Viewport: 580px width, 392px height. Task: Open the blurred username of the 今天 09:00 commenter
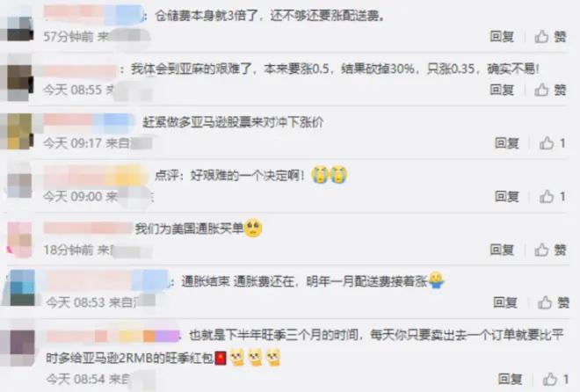pos(93,176)
